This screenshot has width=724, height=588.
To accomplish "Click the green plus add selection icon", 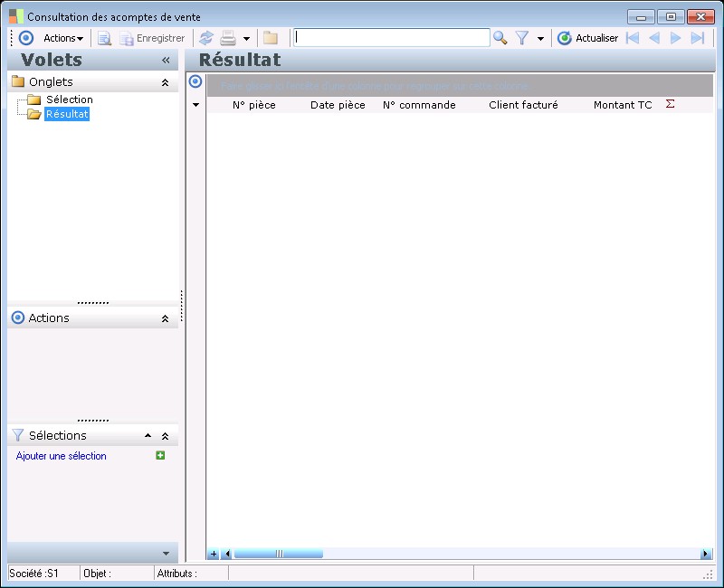I will 160,456.
